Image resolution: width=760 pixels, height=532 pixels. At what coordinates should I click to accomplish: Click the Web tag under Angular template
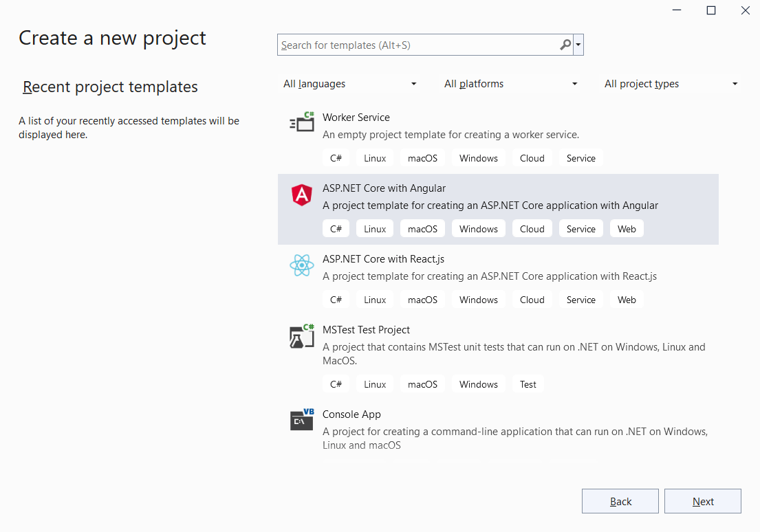pos(627,229)
